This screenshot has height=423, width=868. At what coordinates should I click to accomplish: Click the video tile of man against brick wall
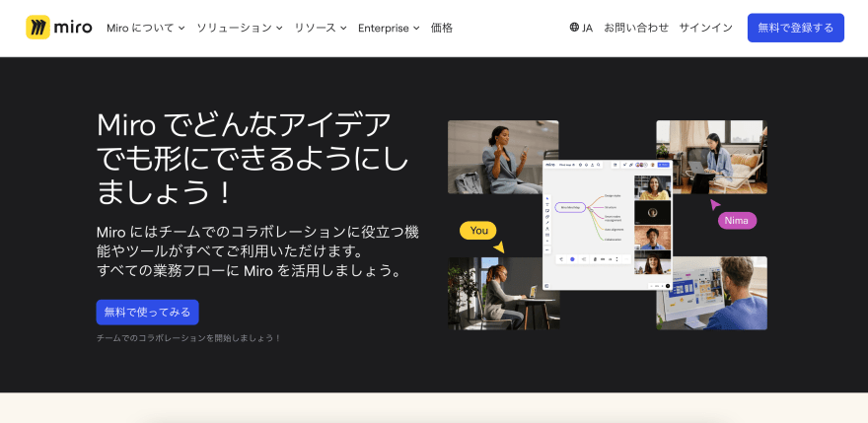652,238
